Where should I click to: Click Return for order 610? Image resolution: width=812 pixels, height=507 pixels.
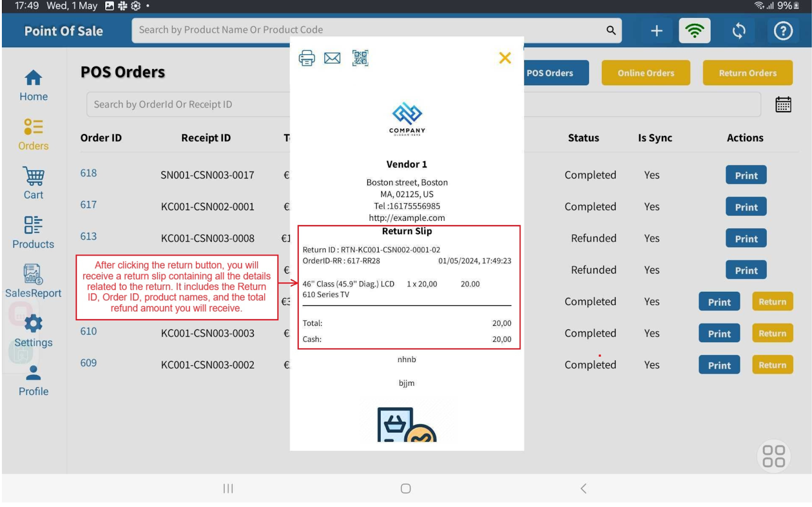point(772,333)
